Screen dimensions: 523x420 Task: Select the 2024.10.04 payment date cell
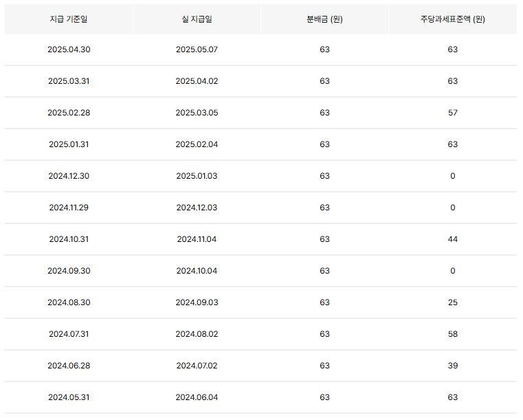coord(197,271)
